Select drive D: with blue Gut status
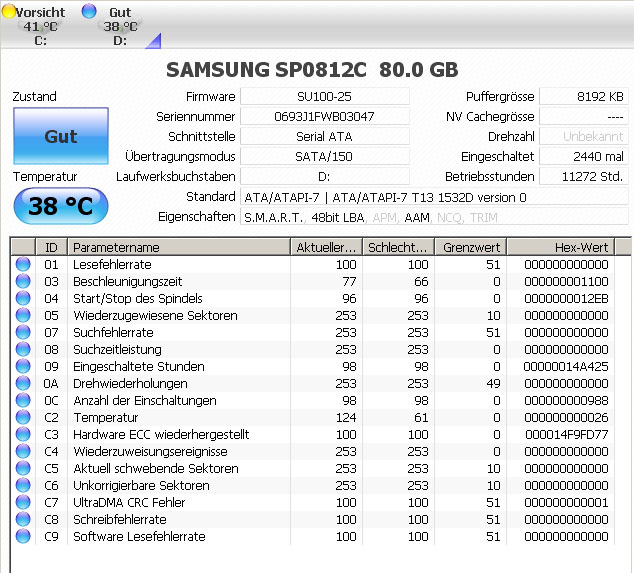The width and height of the screenshot is (634, 573). tap(112, 25)
